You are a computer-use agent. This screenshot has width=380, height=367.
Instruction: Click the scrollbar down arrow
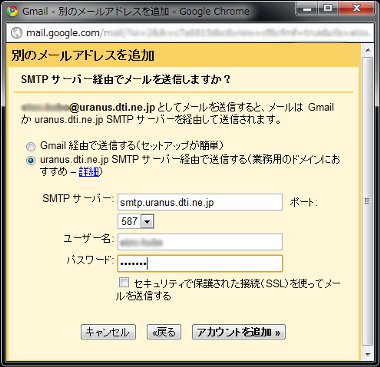(x=368, y=355)
